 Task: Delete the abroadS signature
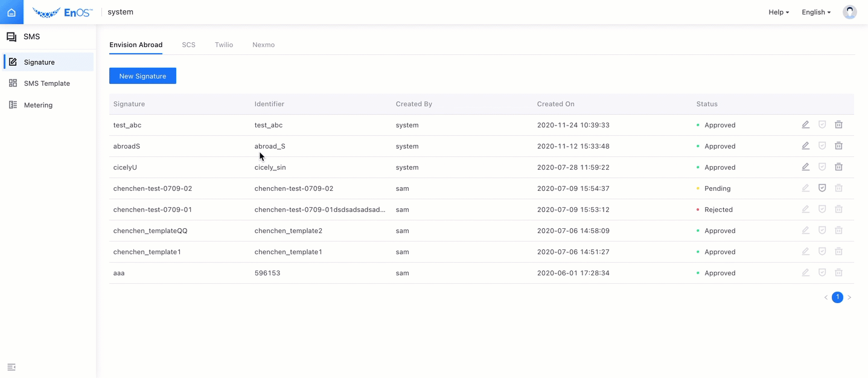(838, 146)
